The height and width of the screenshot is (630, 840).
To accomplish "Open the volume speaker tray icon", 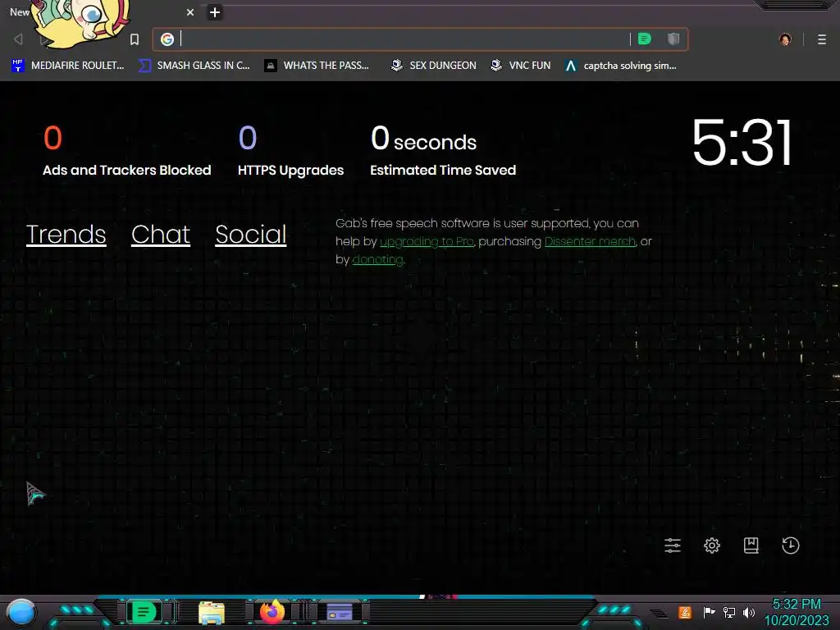I will [x=749, y=612].
